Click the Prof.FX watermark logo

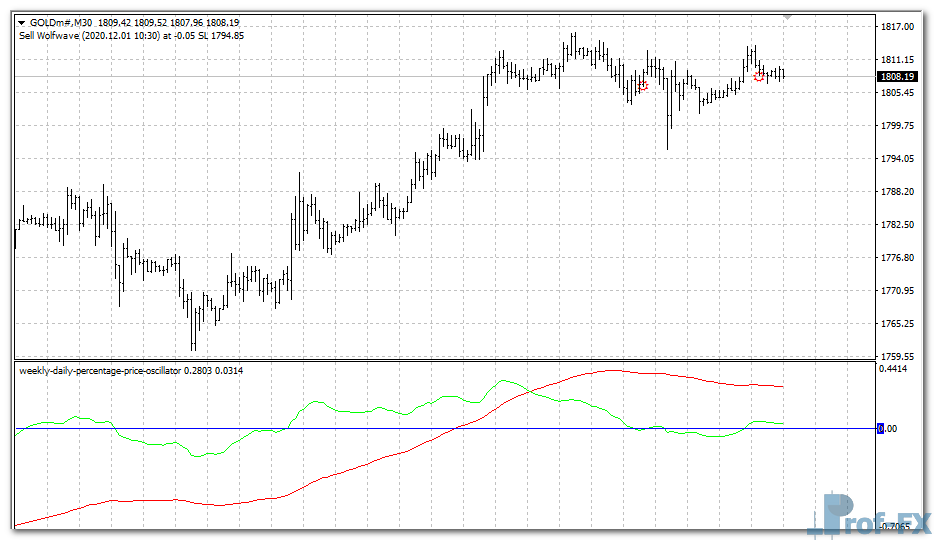click(x=870, y=515)
